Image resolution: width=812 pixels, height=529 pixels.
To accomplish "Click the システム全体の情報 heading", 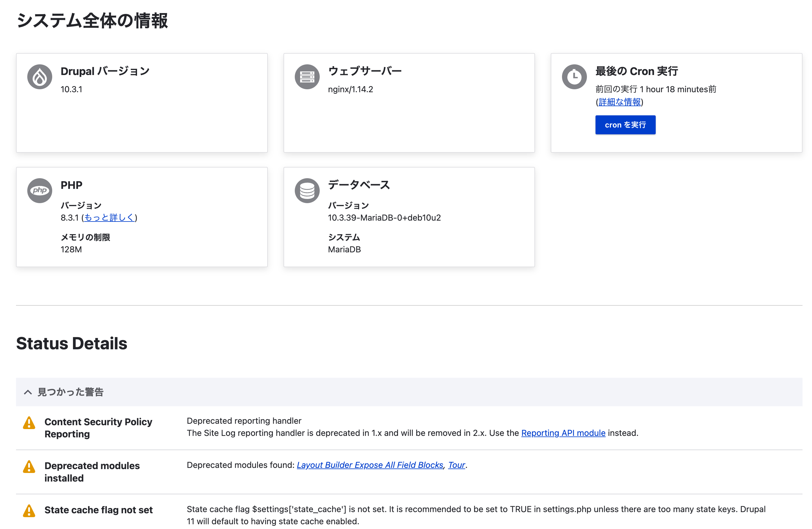I will (x=92, y=20).
